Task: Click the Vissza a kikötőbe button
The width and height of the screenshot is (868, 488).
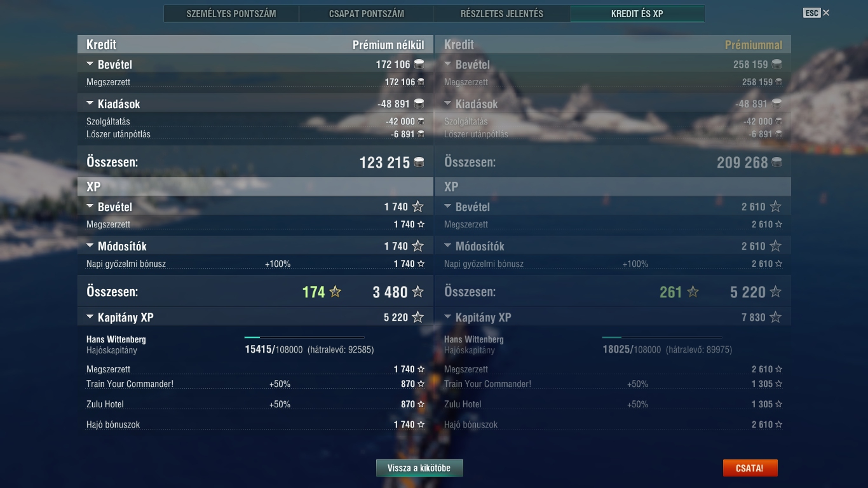Action: 419,468
